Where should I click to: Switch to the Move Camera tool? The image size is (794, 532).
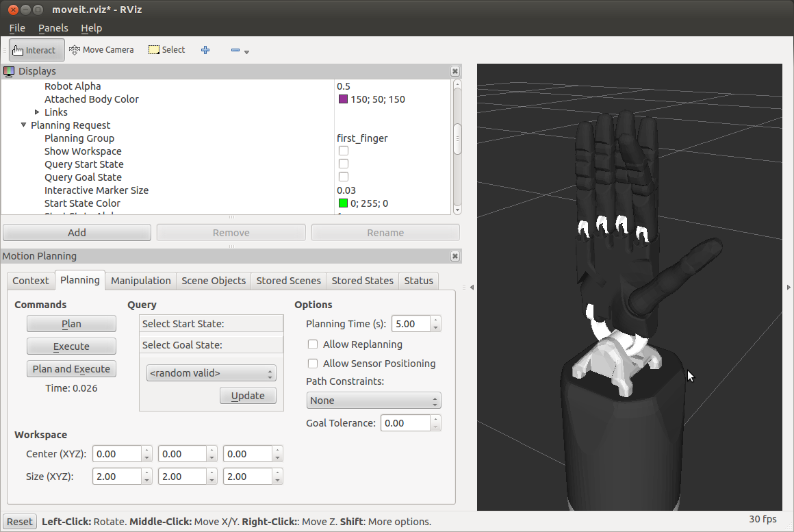(x=102, y=50)
